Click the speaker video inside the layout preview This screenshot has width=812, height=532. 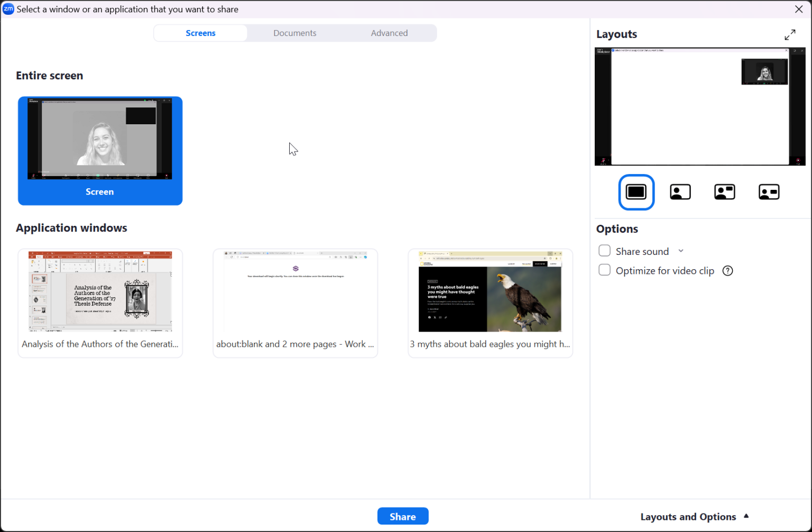[x=764, y=72]
